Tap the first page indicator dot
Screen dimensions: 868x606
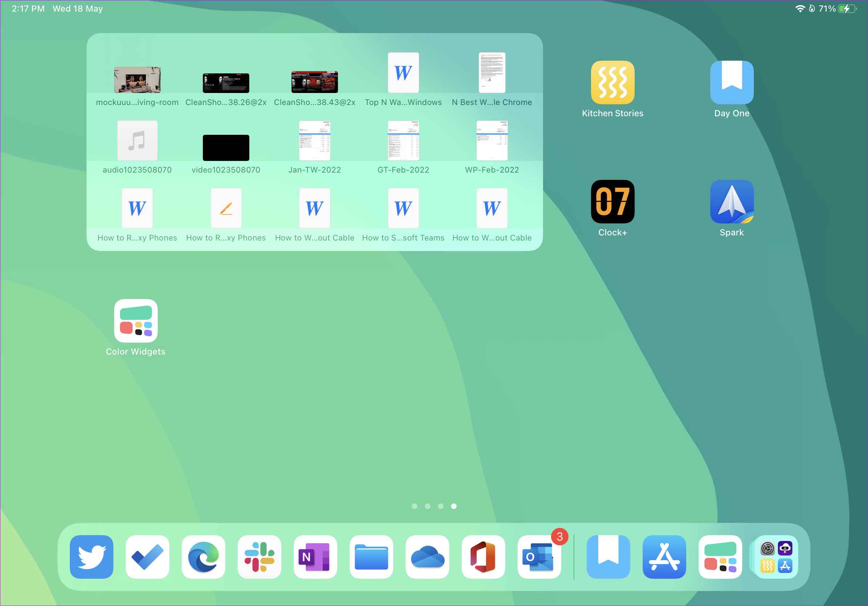(414, 506)
